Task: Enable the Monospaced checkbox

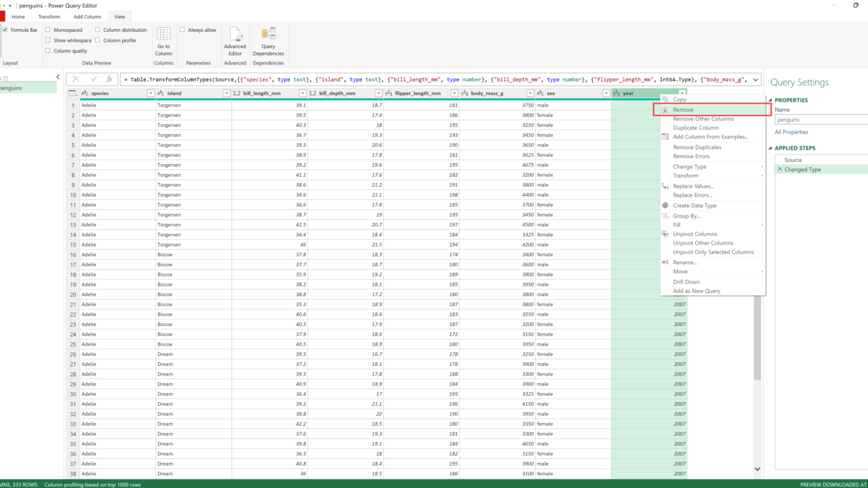Action: pyautogui.click(x=48, y=30)
